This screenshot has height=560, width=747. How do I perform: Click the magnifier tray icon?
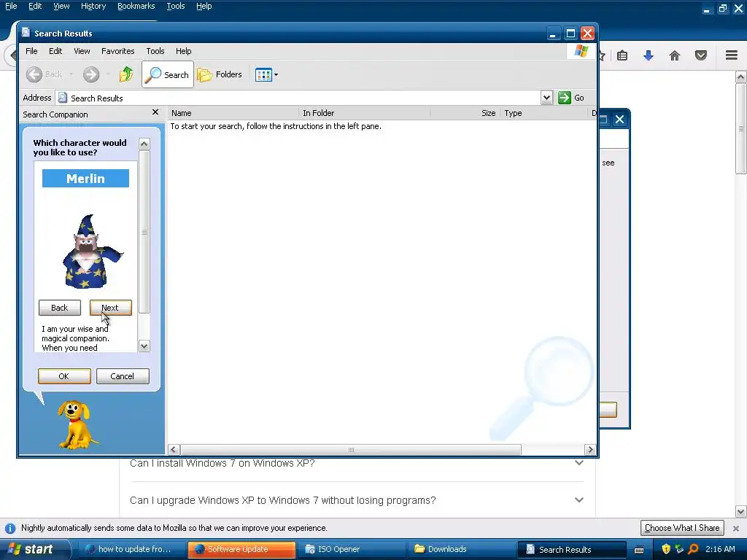pyautogui.click(x=693, y=549)
